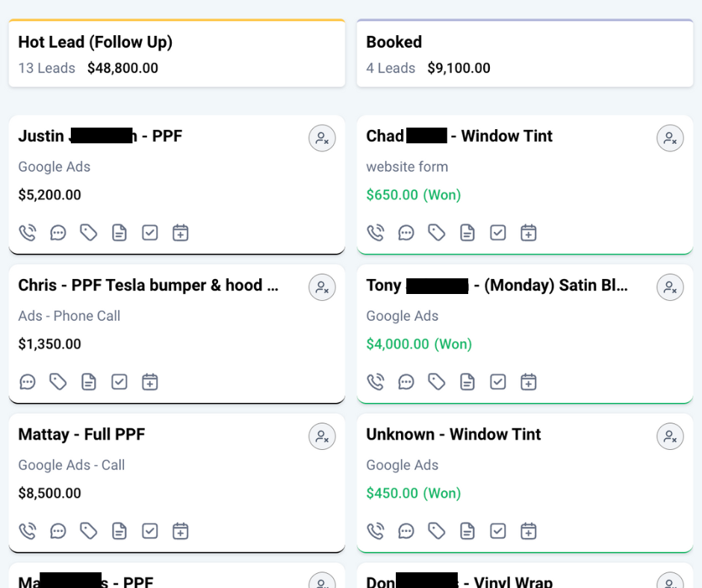This screenshot has height=588, width=702.
Task: Open notes on Chris's PPF Tesla card
Action: (89, 381)
